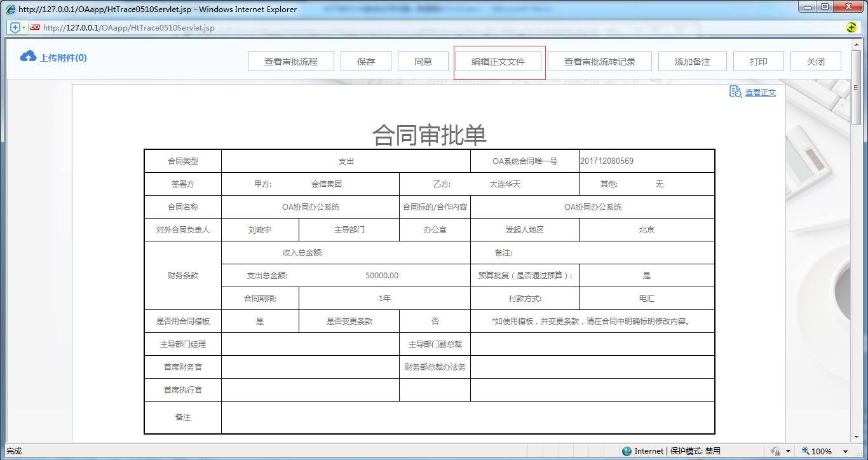Viewport: 868px width, 460px height.
Task: Approve the form via the 同意 button
Action: pos(423,61)
